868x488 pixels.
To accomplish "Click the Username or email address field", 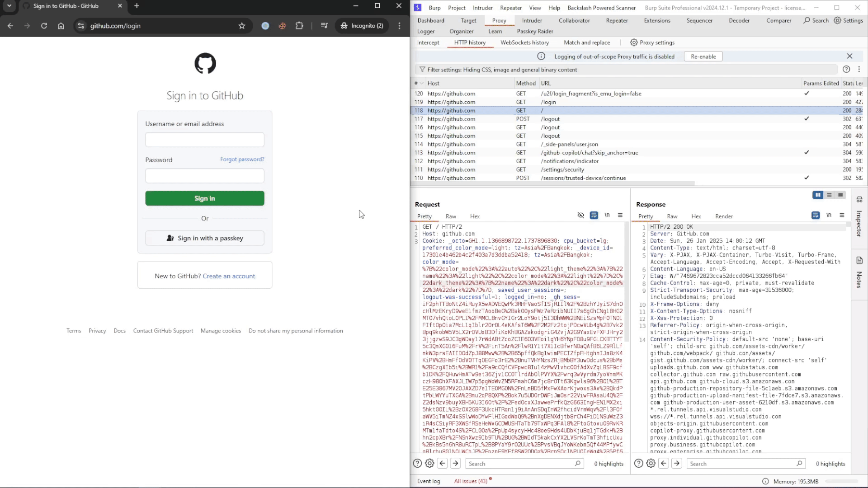I will 205,140.
